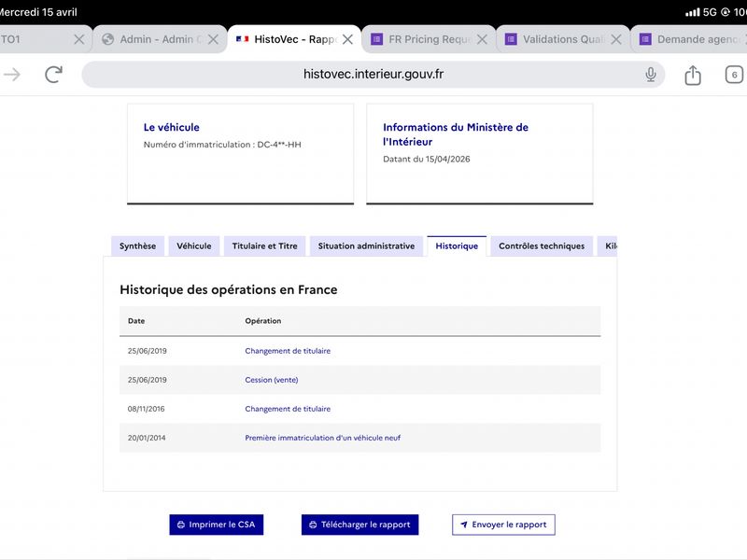This screenshot has height=560, width=747.
Task: Show the Contrôles techniques tab
Action: [x=542, y=246]
